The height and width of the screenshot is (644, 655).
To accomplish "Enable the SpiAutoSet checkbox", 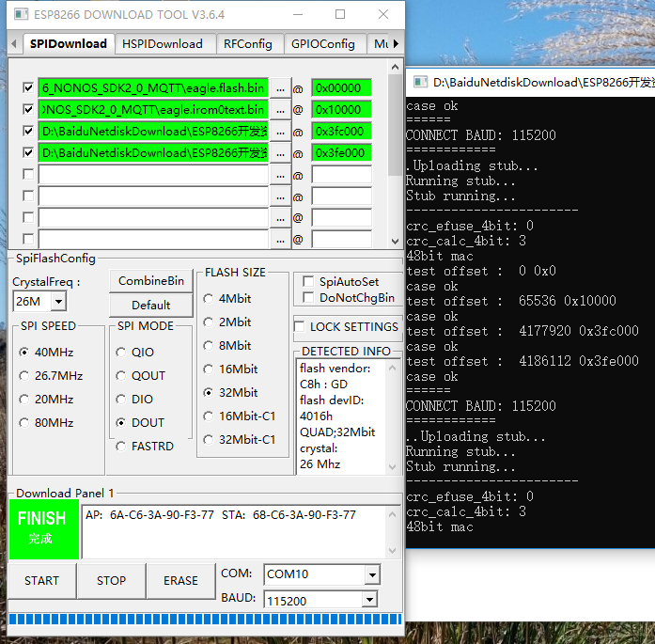I will [308, 282].
